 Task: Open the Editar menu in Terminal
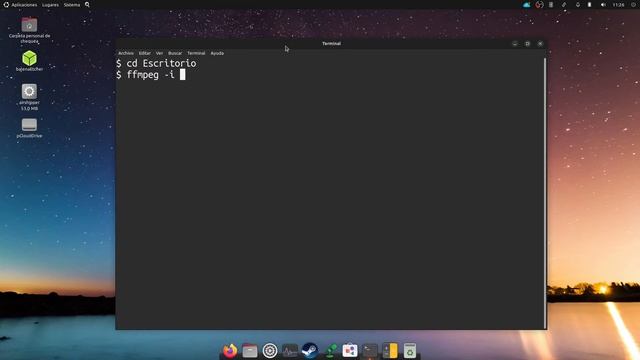[144, 53]
